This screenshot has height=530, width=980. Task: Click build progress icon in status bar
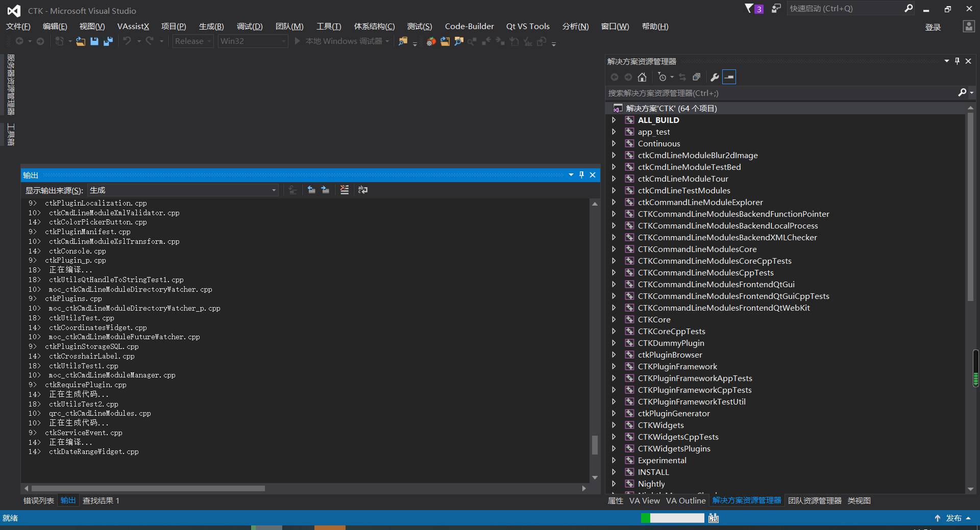[x=714, y=518]
